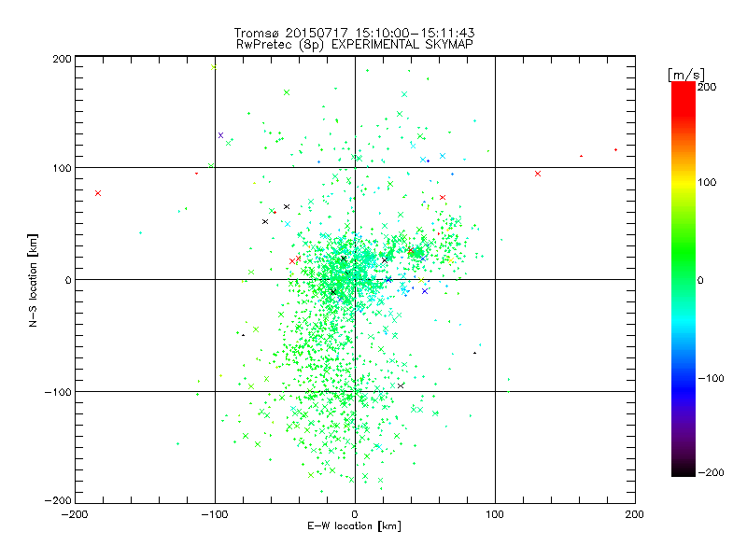
Task: Click the 'N-S location [km]' axis label
Action: (x=33, y=280)
